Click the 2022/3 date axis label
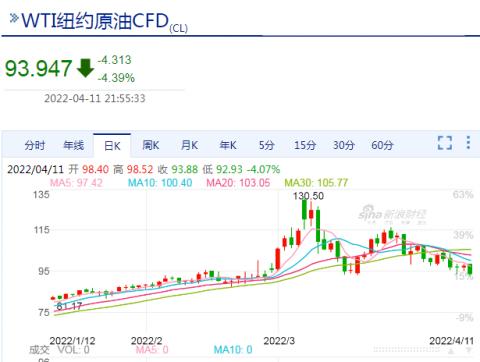 (x=279, y=341)
